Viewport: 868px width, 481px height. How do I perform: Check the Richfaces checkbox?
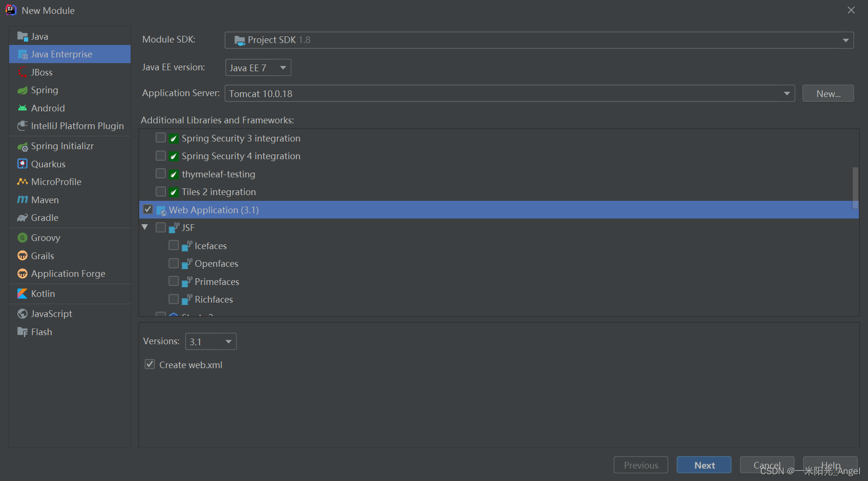[174, 299]
